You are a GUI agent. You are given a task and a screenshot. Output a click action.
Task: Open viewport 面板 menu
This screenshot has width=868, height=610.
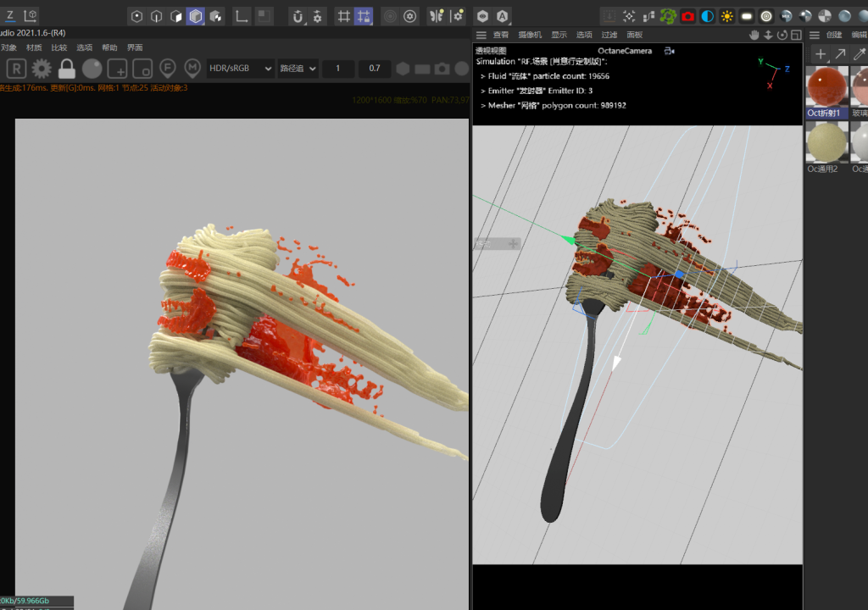pyautogui.click(x=634, y=35)
